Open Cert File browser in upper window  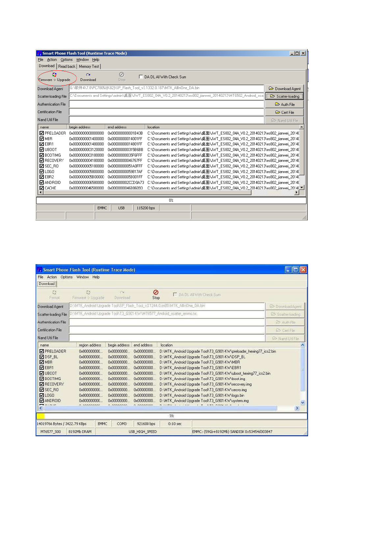pos(284,112)
